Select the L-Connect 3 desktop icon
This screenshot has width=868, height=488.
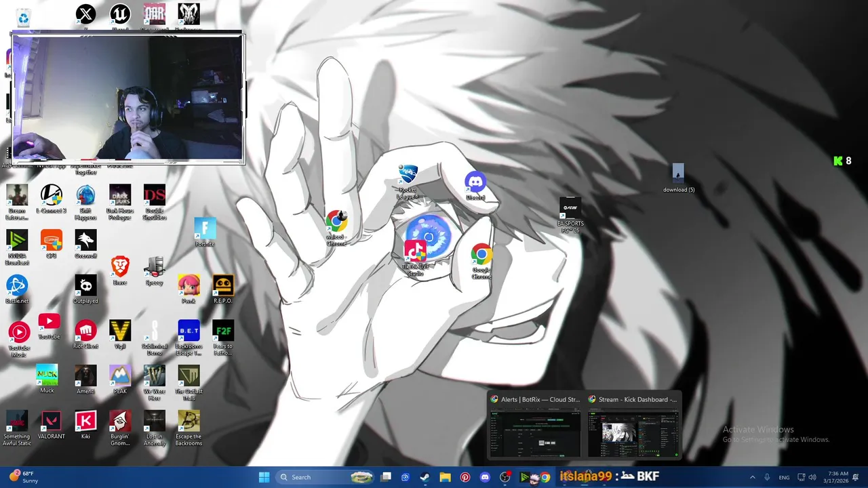51,199
